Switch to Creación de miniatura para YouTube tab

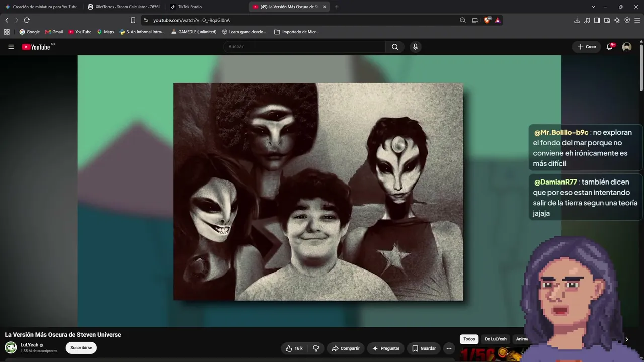[41, 7]
